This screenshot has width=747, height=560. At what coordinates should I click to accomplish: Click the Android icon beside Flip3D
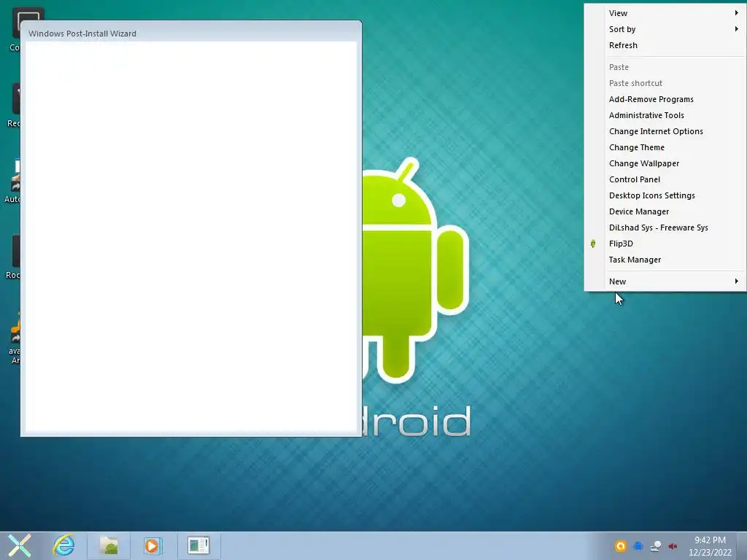(593, 244)
